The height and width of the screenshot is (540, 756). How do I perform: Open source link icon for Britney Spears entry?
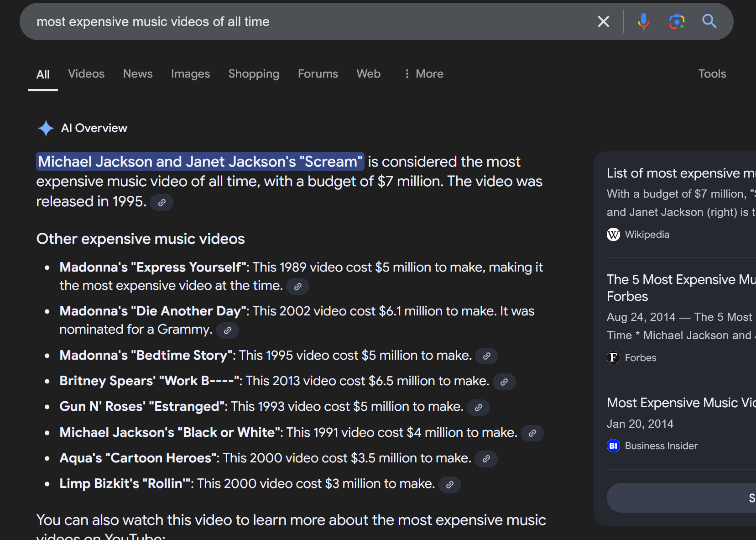point(504,382)
